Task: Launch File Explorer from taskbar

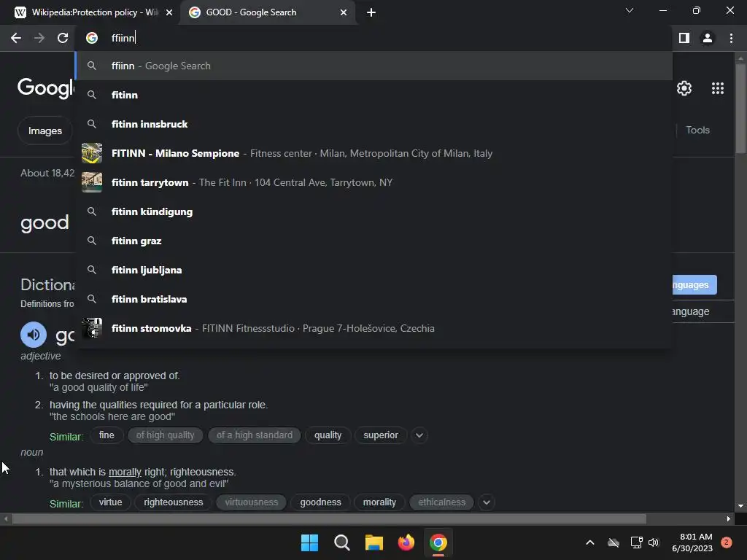Action: point(374,542)
